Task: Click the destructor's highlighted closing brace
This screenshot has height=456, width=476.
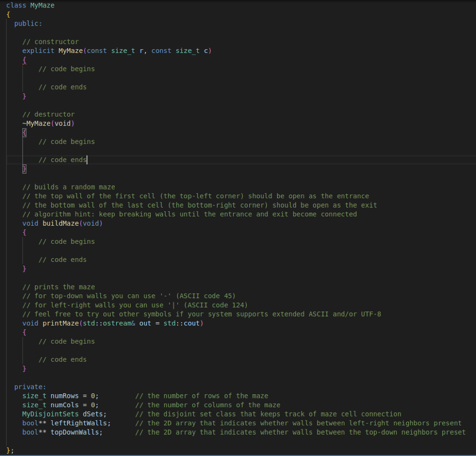Action: 24,169
